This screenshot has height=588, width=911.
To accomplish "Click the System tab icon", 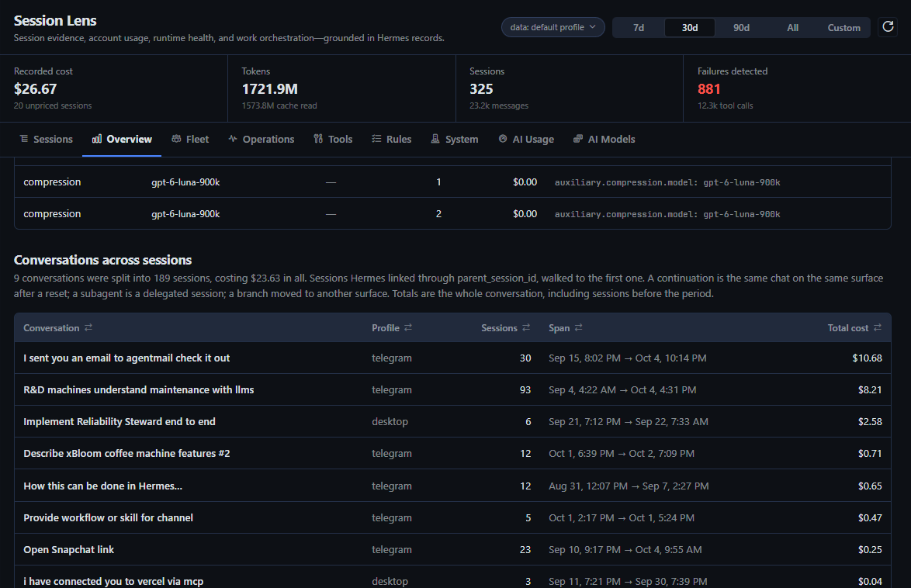I will 435,139.
